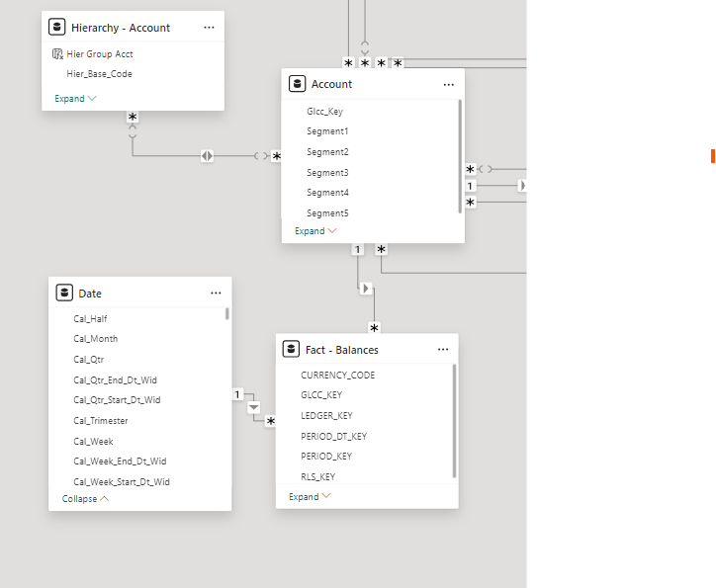The width and height of the screenshot is (716, 588).
Task: Click the Account table title
Action: [332, 84]
